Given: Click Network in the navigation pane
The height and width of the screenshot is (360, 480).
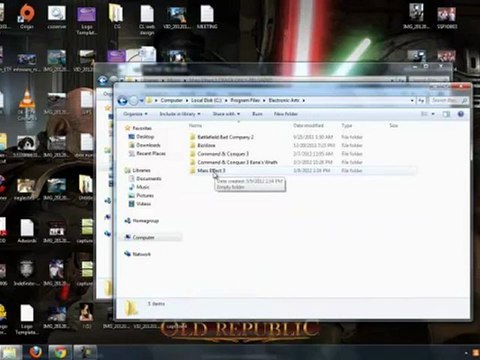Looking at the screenshot, I should pos(141,254).
